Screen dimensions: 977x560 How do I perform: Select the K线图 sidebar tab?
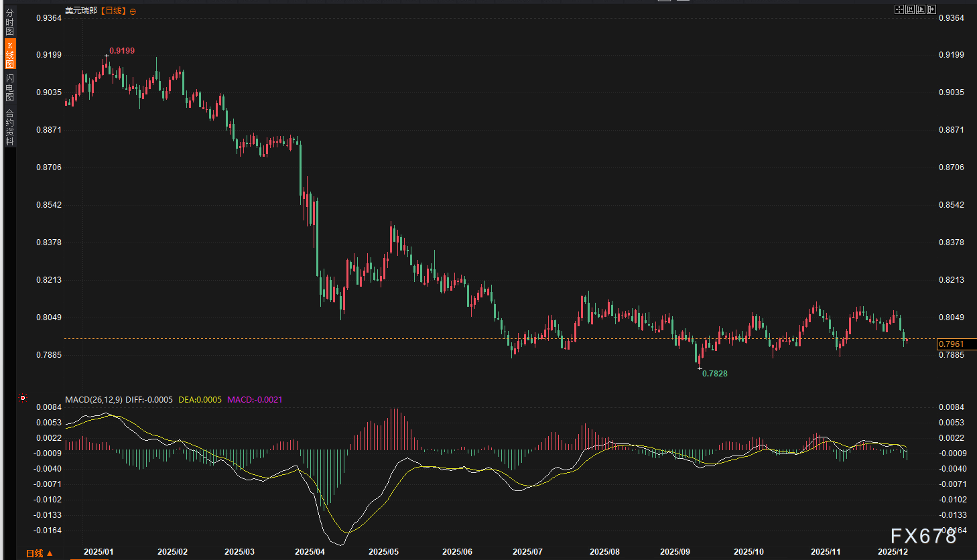point(9,54)
